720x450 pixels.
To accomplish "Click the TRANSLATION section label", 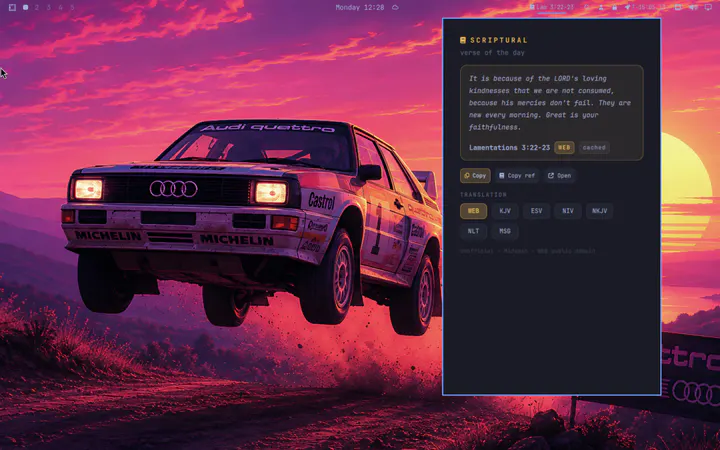I will 483,195.
